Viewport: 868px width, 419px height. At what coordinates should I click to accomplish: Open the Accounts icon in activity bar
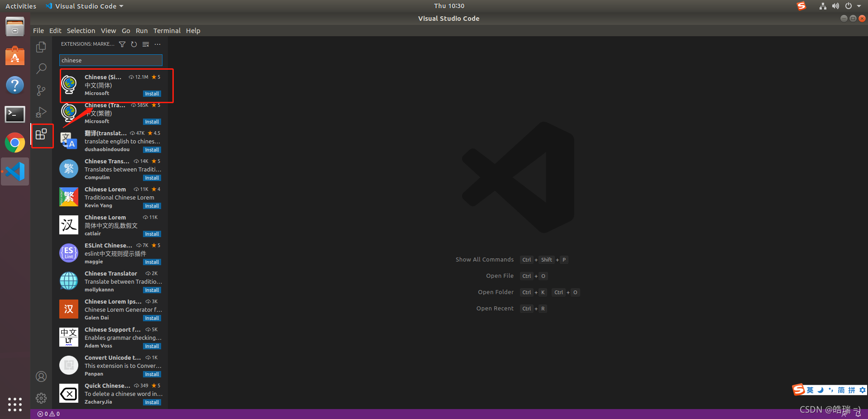(x=41, y=376)
